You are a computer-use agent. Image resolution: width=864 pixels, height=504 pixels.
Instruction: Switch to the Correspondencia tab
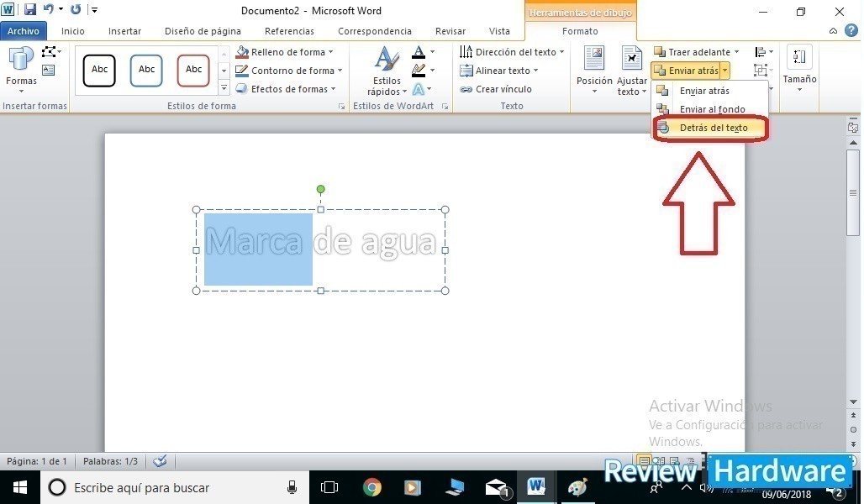(375, 31)
